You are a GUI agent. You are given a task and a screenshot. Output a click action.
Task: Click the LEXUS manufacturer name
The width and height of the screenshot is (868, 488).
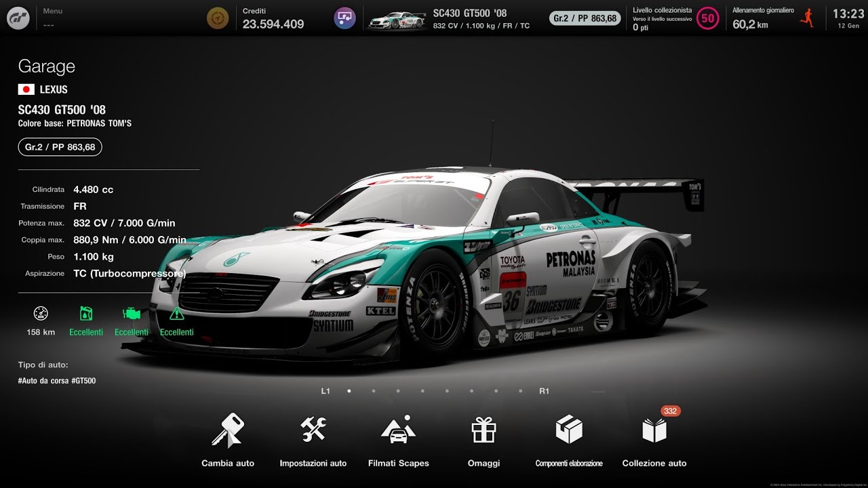tap(54, 89)
